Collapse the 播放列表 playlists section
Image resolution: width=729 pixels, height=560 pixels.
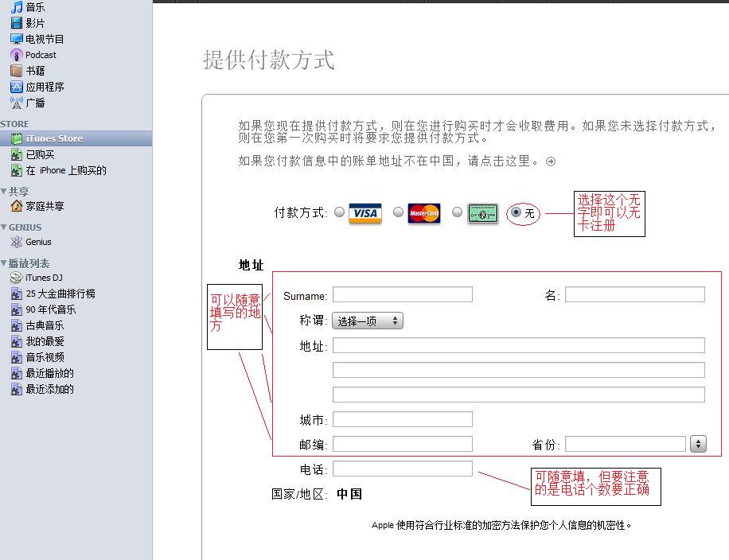point(4,263)
